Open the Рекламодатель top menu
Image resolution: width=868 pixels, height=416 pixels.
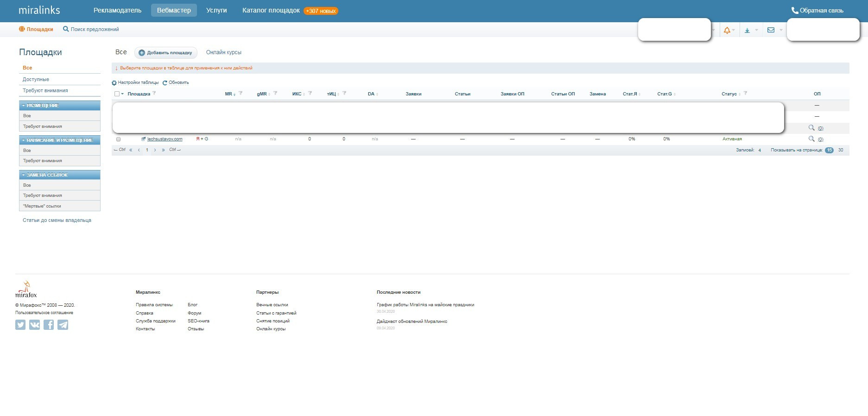pyautogui.click(x=117, y=10)
